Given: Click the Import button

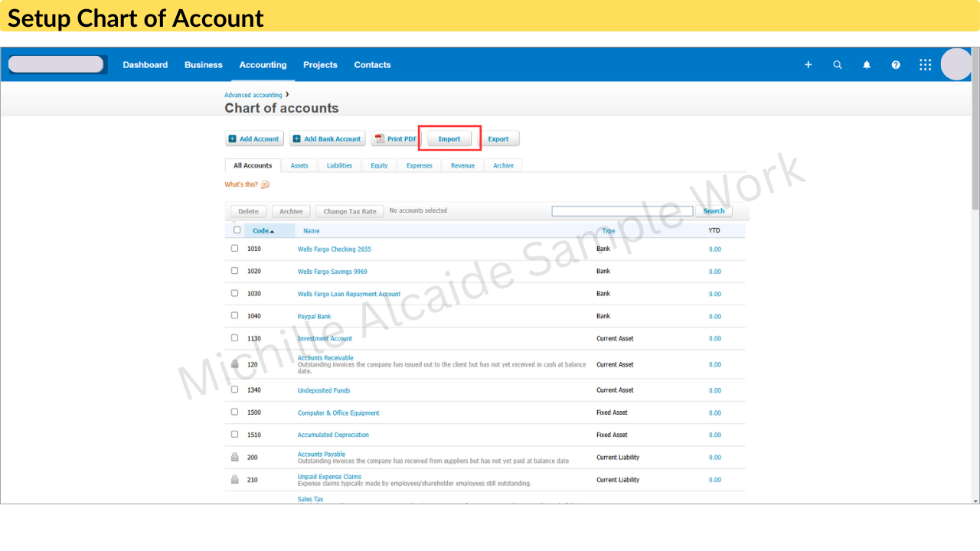Looking at the screenshot, I should click(449, 139).
